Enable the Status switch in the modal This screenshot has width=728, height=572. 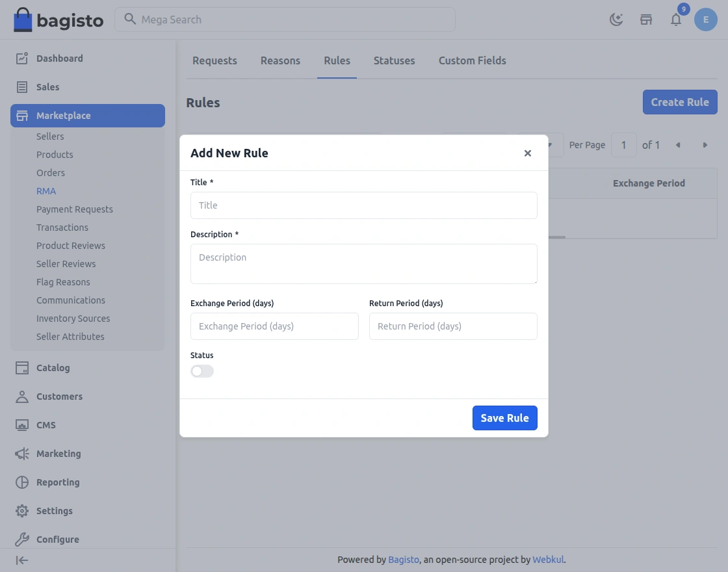(x=202, y=371)
